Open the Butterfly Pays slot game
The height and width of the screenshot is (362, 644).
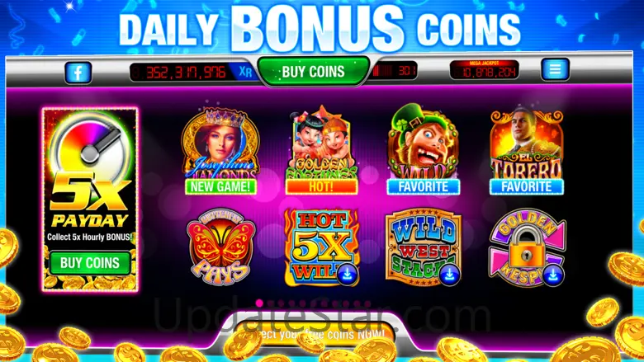(x=221, y=247)
